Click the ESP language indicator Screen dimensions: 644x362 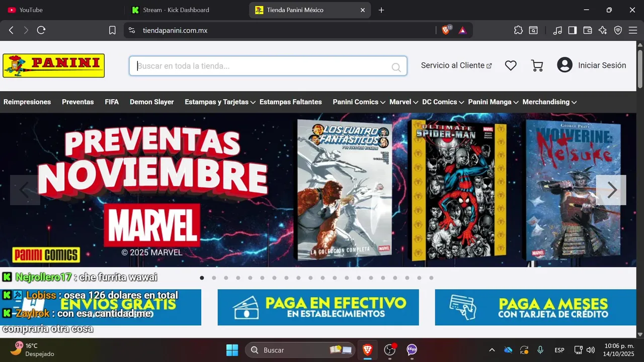pos(559,350)
